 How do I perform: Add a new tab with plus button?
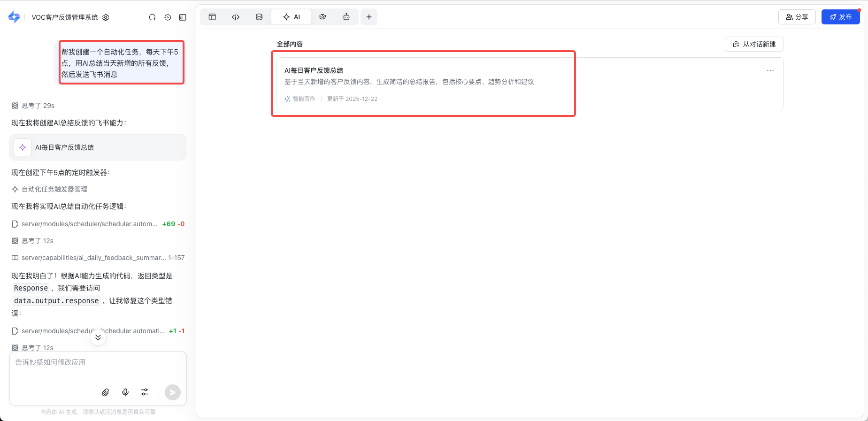pyautogui.click(x=369, y=17)
